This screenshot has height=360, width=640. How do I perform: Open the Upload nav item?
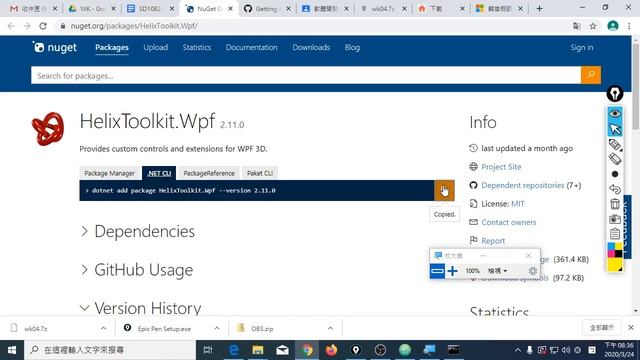click(x=156, y=47)
